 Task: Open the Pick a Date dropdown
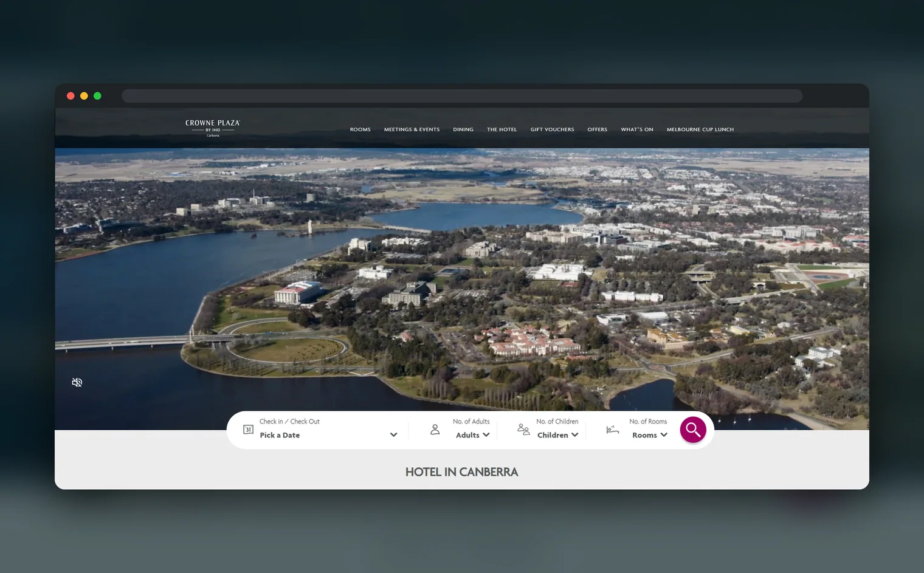[328, 435]
